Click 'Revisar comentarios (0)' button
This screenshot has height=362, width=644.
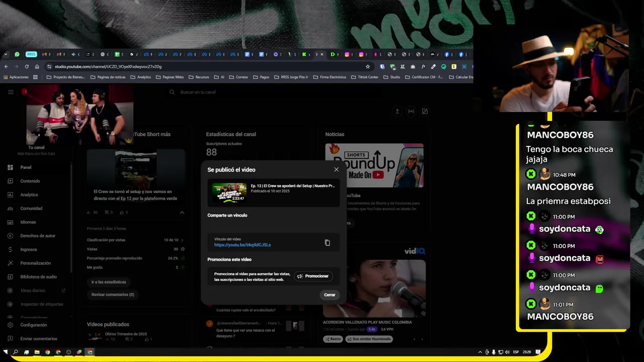pos(113,295)
